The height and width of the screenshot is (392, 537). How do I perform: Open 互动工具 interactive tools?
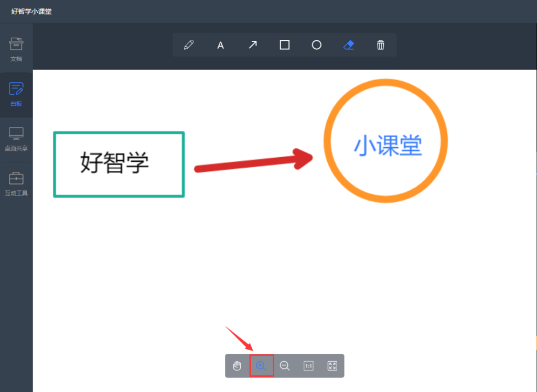[16, 184]
